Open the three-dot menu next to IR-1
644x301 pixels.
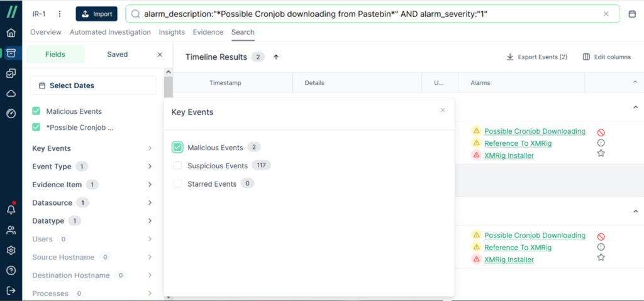tap(60, 14)
